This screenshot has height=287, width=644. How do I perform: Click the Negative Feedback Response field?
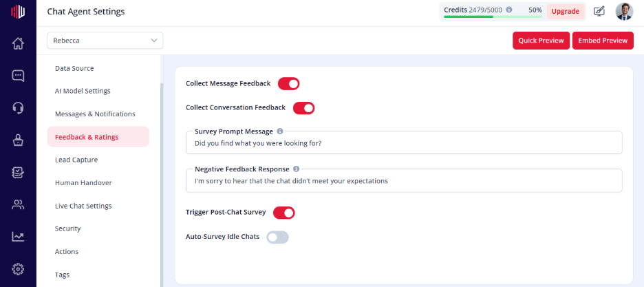coord(404,180)
